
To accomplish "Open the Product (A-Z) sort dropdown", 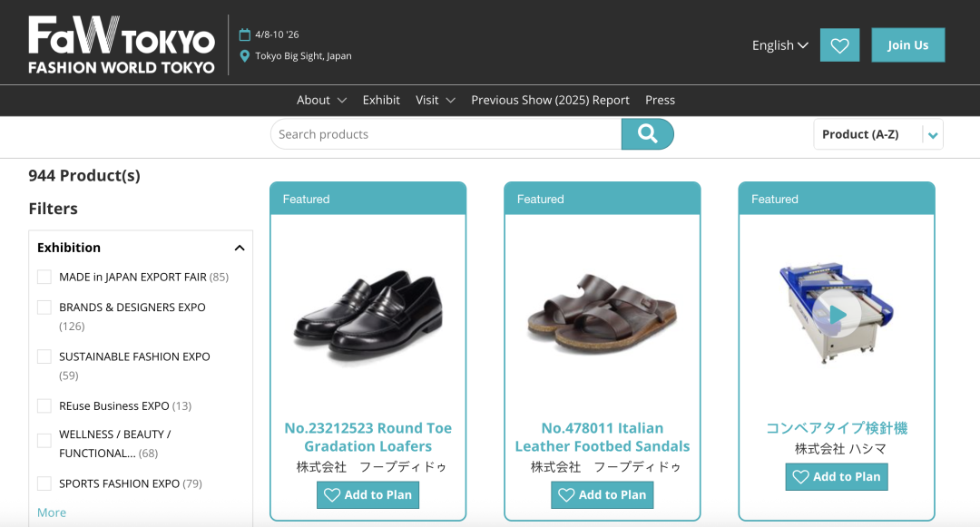I will pos(878,134).
